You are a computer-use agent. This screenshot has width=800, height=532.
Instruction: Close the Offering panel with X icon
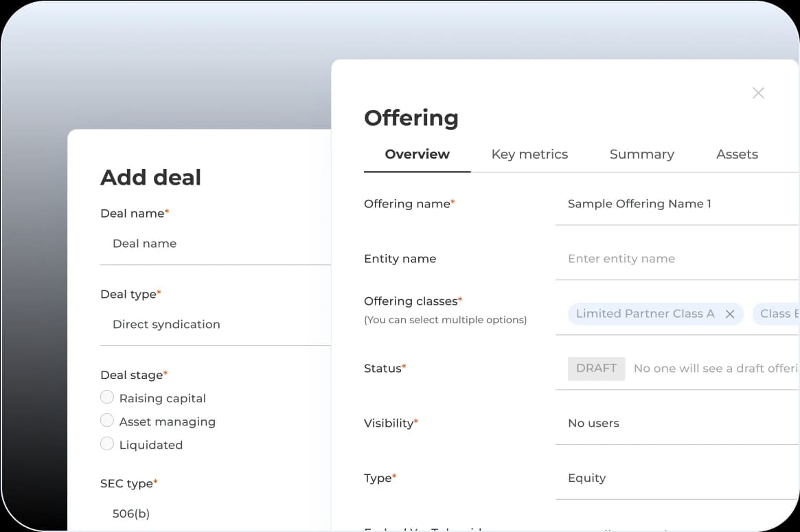coord(757,93)
